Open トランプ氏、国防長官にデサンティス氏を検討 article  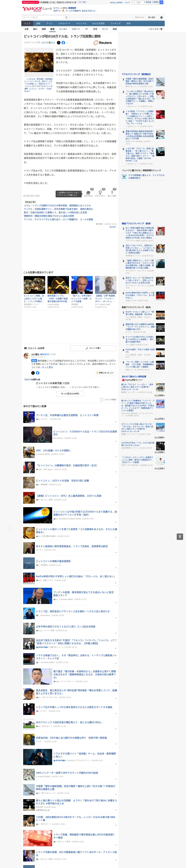point(73,612)
